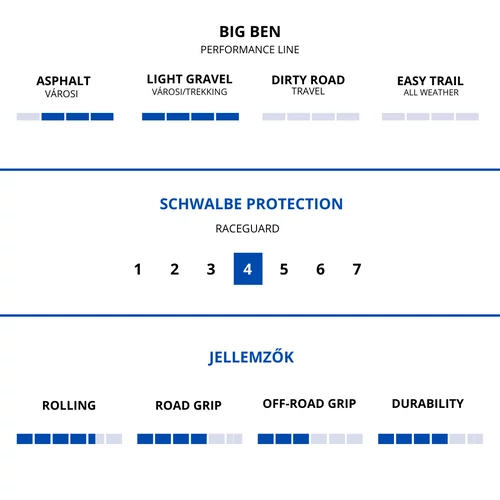Click the BIG BEN title
The width and height of the screenshot is (500, 500).
250,32
